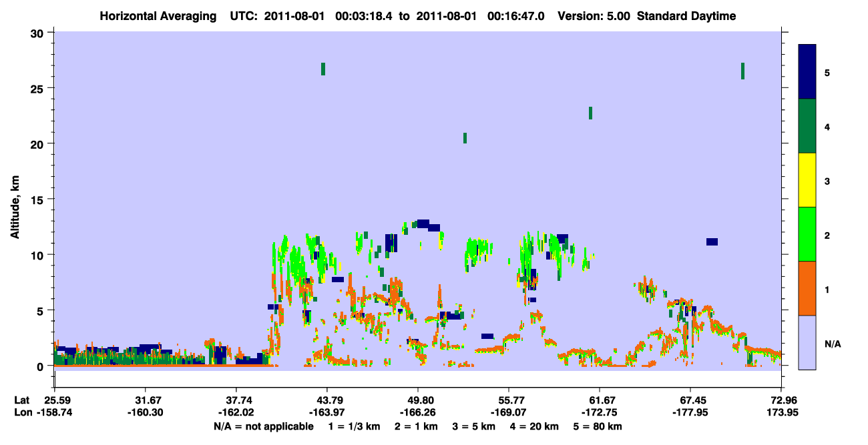Viewport: 868px width, 445px height.
Task: Click legend text '4 = 20 km'
Action: coord(535,426)
